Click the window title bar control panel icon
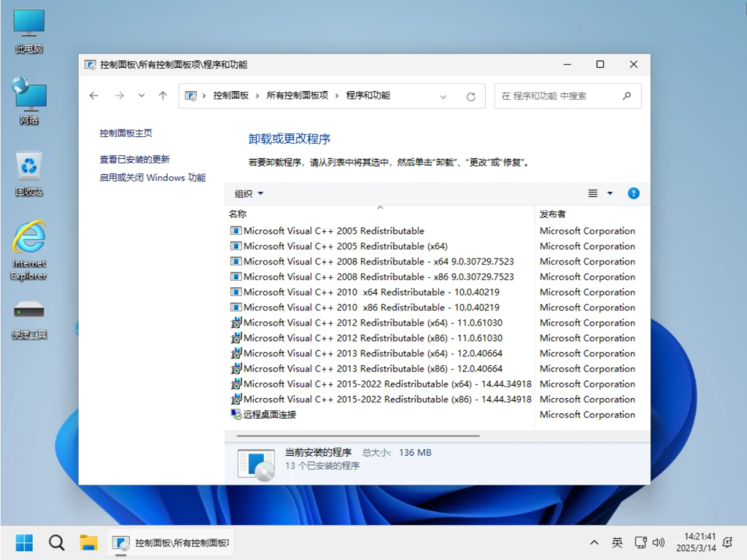Viewport: 747px width, 560px height. 90,65
